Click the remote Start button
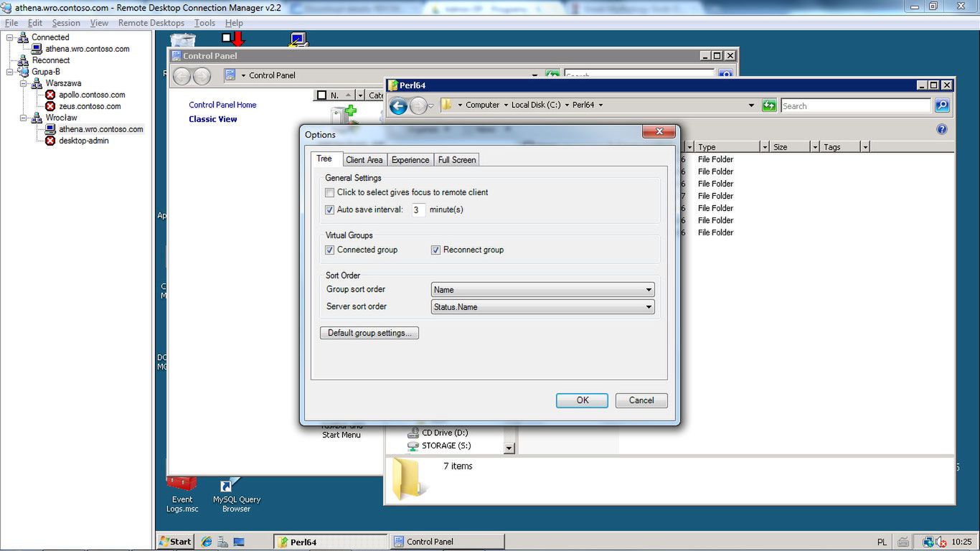 point(176,542)
